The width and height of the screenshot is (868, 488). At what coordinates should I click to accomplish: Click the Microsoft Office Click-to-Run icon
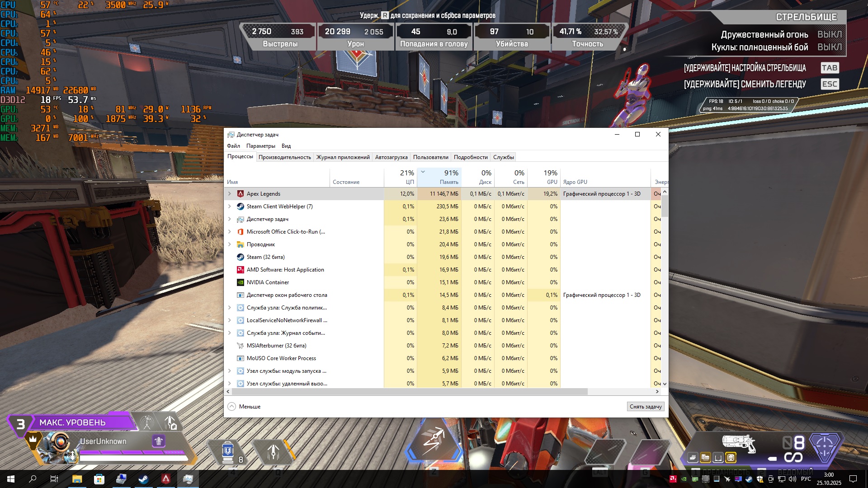point(241,232)
